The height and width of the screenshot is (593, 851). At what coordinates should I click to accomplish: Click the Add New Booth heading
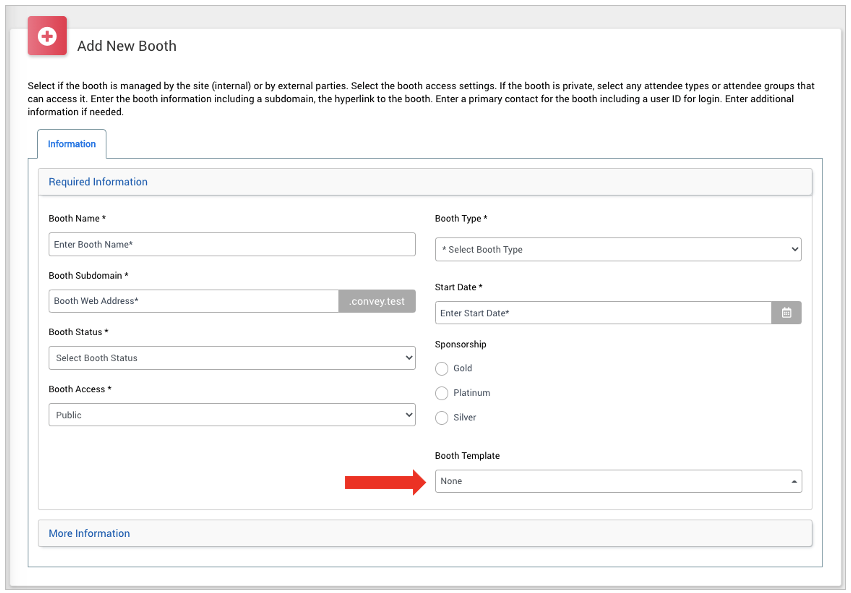(x=127, y=46)
